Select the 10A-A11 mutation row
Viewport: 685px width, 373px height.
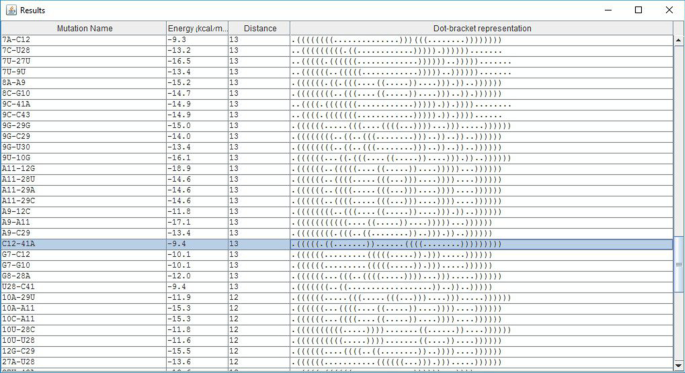[337, 308]
